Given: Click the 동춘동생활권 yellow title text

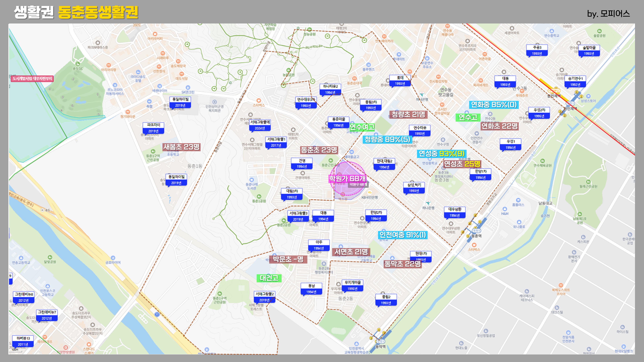Looking at the screenshot, I should pos(98,12).
